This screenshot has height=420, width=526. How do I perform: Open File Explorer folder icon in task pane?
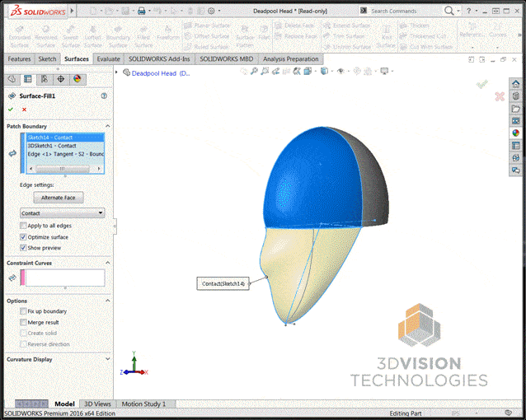click(x=515, y=109)
